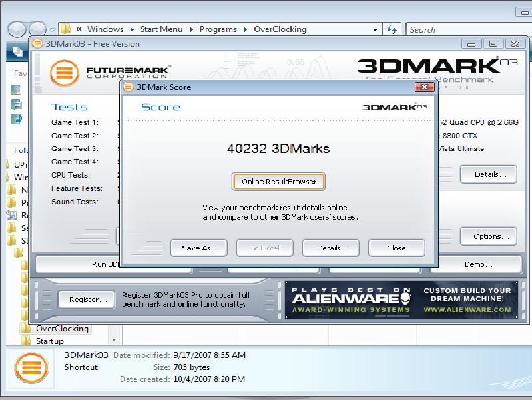Minimize the 3DMark03 window
The image size is (532, 400).
[471, 43]
